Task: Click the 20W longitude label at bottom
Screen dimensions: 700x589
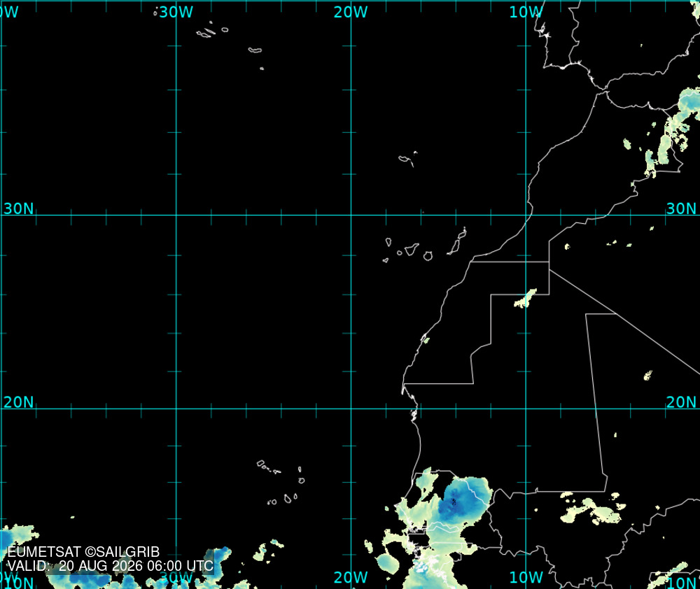Action: 351,577
